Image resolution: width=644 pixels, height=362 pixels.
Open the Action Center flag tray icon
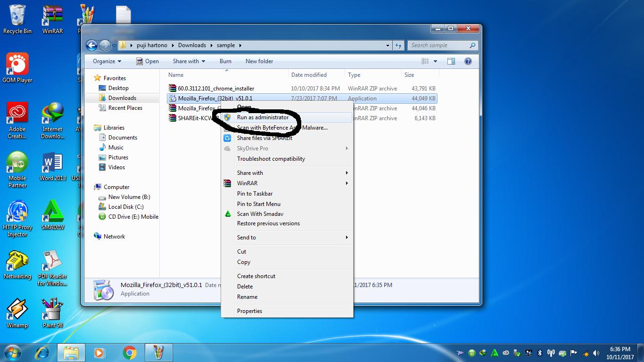pyautogui.click(x=574, y=353)
